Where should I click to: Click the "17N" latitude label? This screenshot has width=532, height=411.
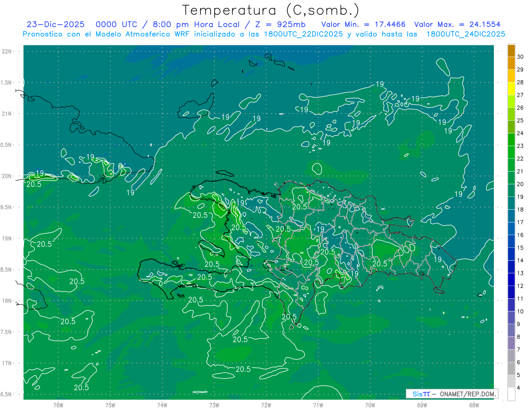point(7,364)
